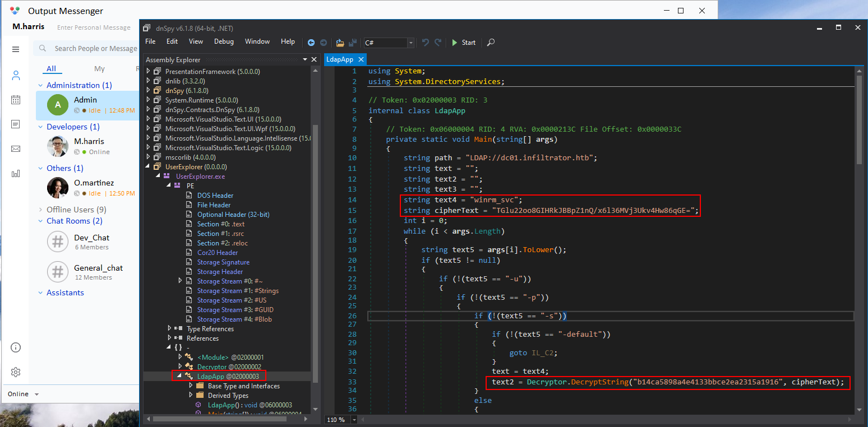Collapse the LdapApp tree node
The width and height of the screenshot is (868, 427).
(179, 376)
